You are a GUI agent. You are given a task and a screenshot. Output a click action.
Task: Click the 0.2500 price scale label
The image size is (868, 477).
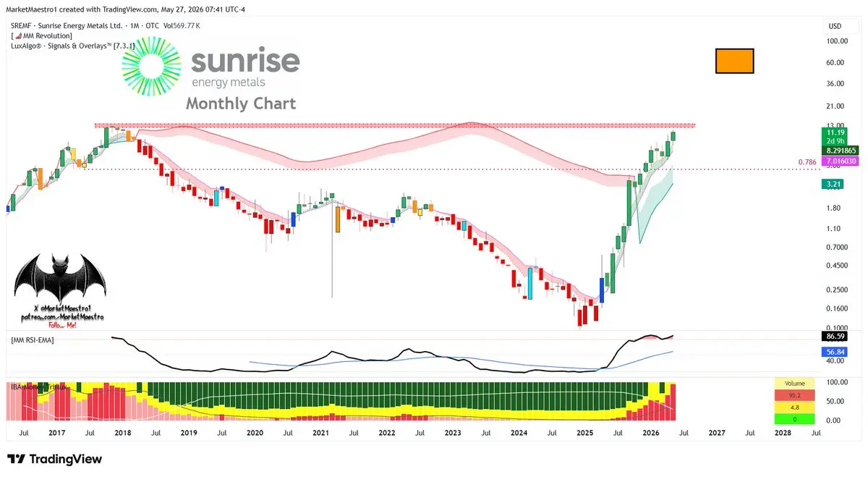coord(838,290)
